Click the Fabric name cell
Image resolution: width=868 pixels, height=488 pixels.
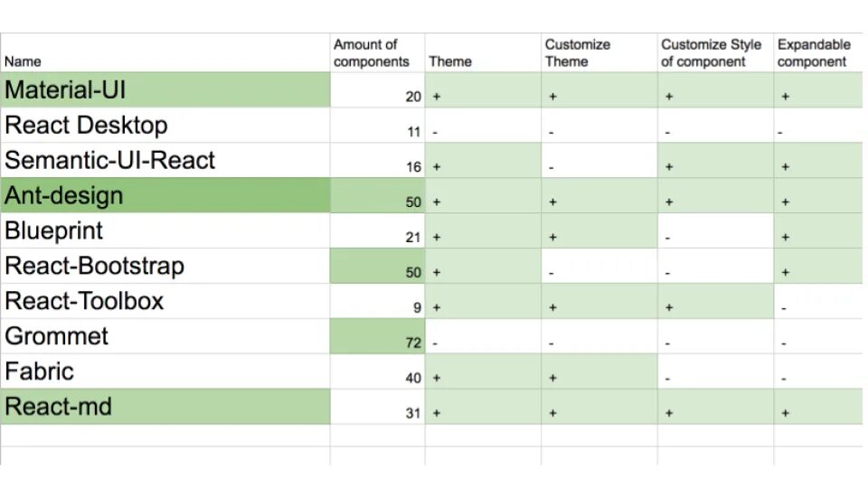click(165, 372)
